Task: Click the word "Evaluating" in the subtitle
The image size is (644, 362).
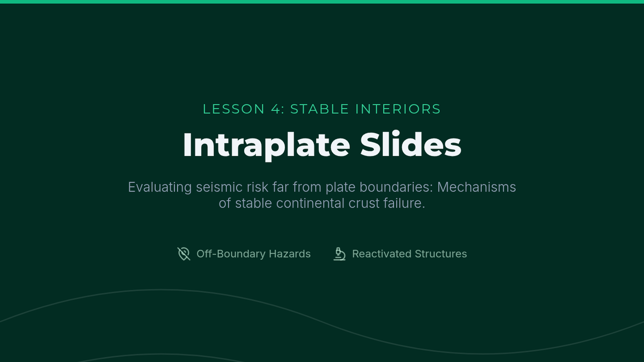Action: pyautogui.click(x=159, y=187)
